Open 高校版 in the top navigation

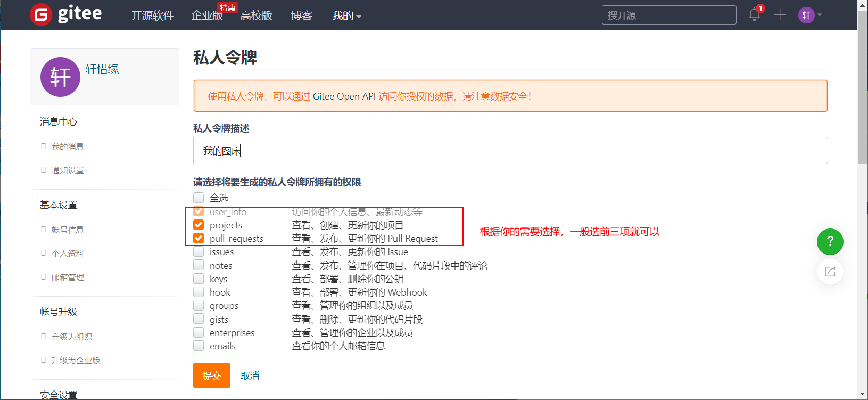point(256,15)
